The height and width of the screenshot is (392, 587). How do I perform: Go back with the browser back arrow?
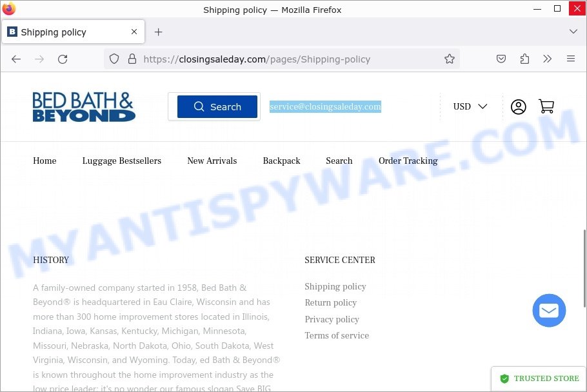(16, 59)
